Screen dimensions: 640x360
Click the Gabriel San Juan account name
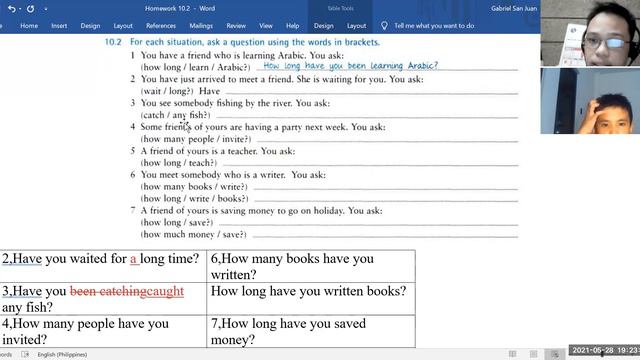click(514, 8)
